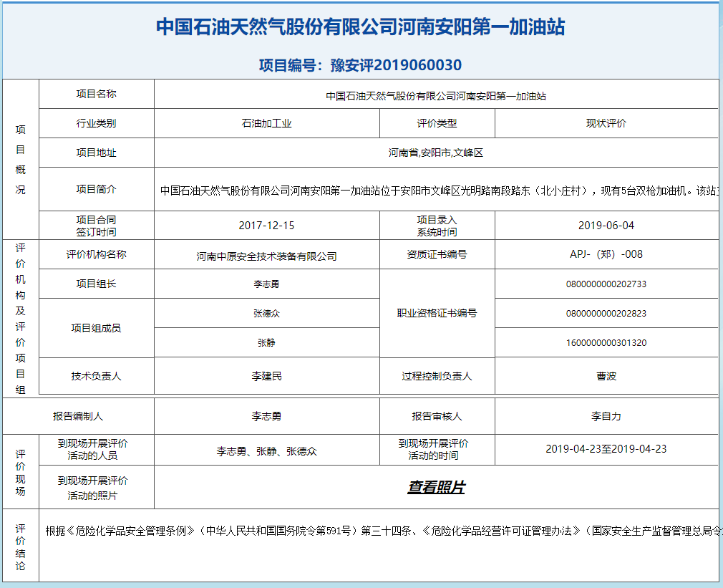Click team leader name 李志勇 in 项目组长 row
723x588 pixels.
pos(266,284)
